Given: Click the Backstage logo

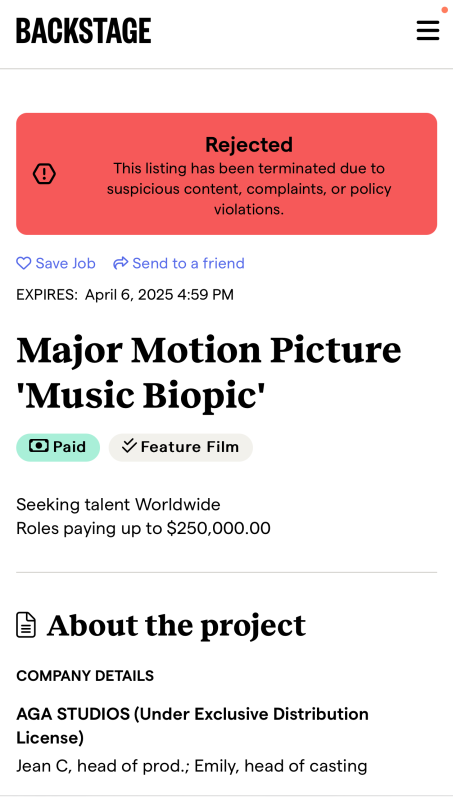Looking at the screenshot, I should [x=84, y=30].
